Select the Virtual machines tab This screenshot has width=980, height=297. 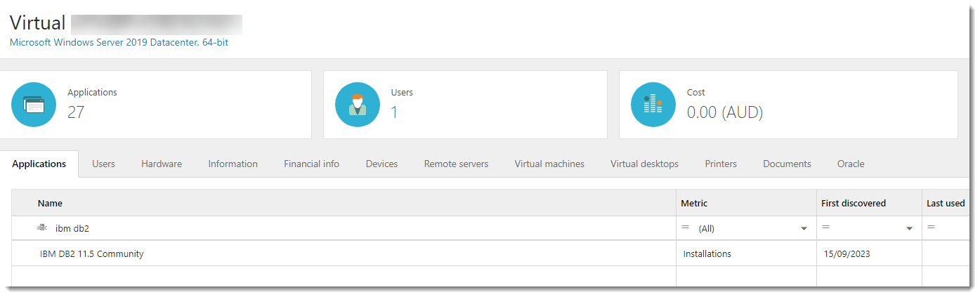point(549,164)
